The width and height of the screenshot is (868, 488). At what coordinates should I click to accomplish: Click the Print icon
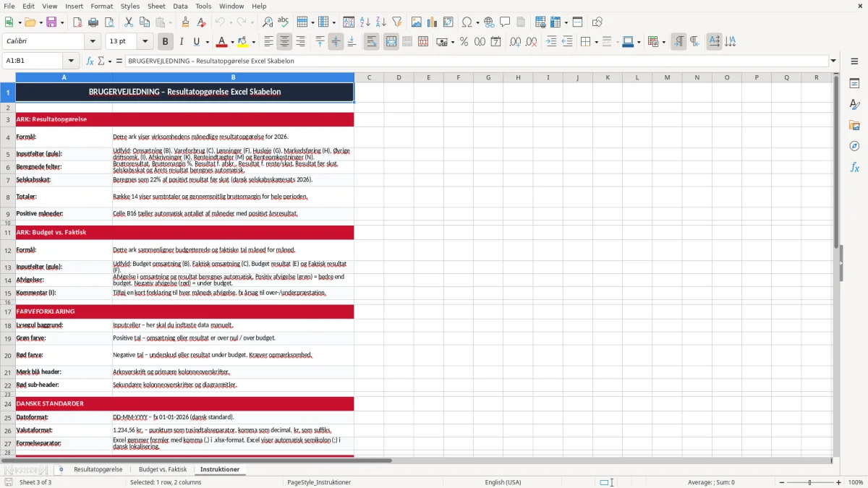point(93,22)
